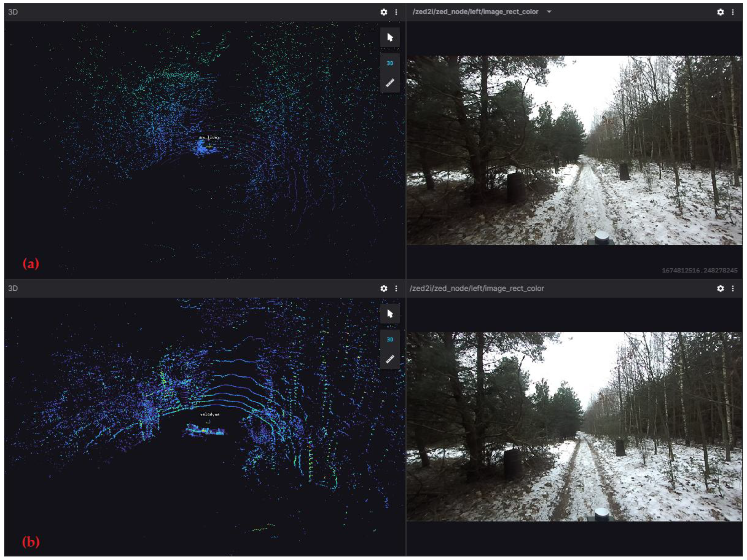
Task: Open settings gear of bottom 3D panel
Action: 384,289
